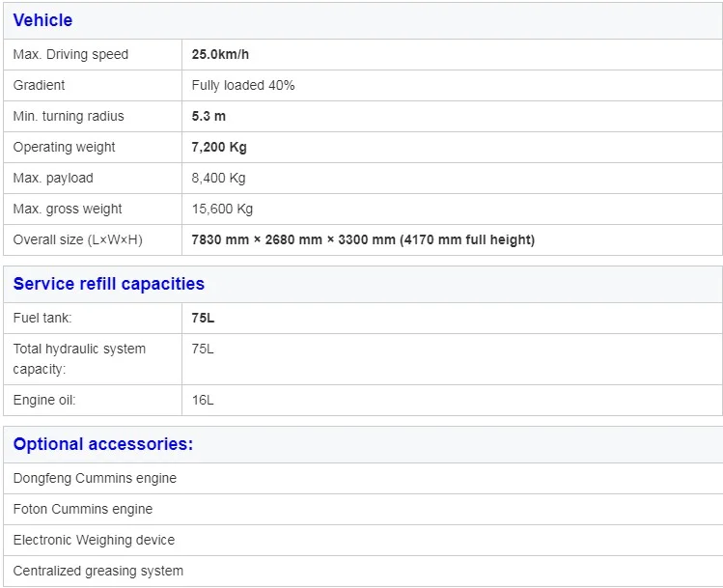
Task: Select the 16L engine oil value
Action: (x=203, y=401)
